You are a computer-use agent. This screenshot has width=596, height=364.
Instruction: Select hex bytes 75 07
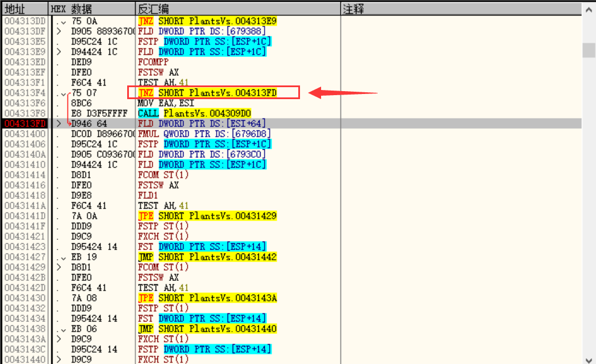(84, 93)
